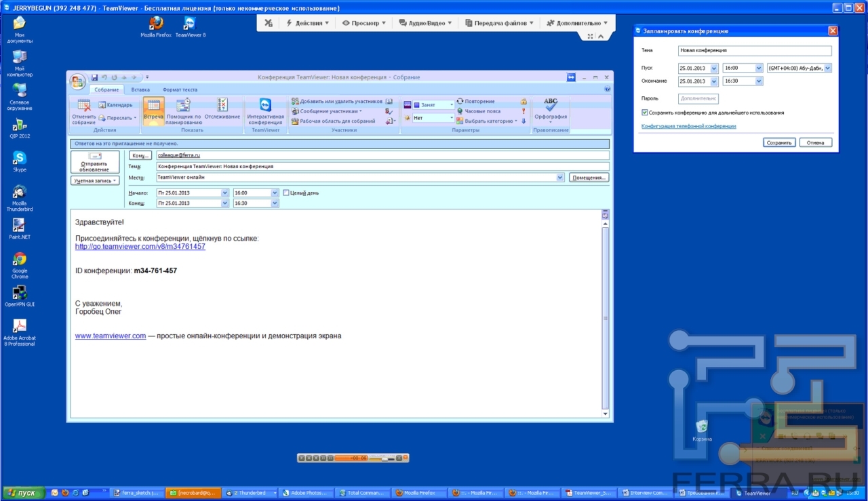This screenshot has height=501, width=868.
Task: Click www.teamviewer.com link in message
Action: tap(111, 336)
